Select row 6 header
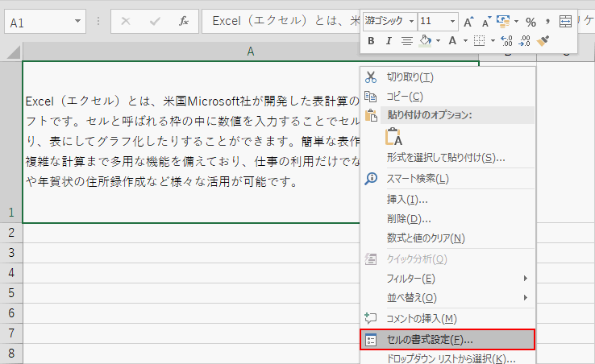Image resolution: width=595 pixels, height=364 pixels. click(11, 312)
